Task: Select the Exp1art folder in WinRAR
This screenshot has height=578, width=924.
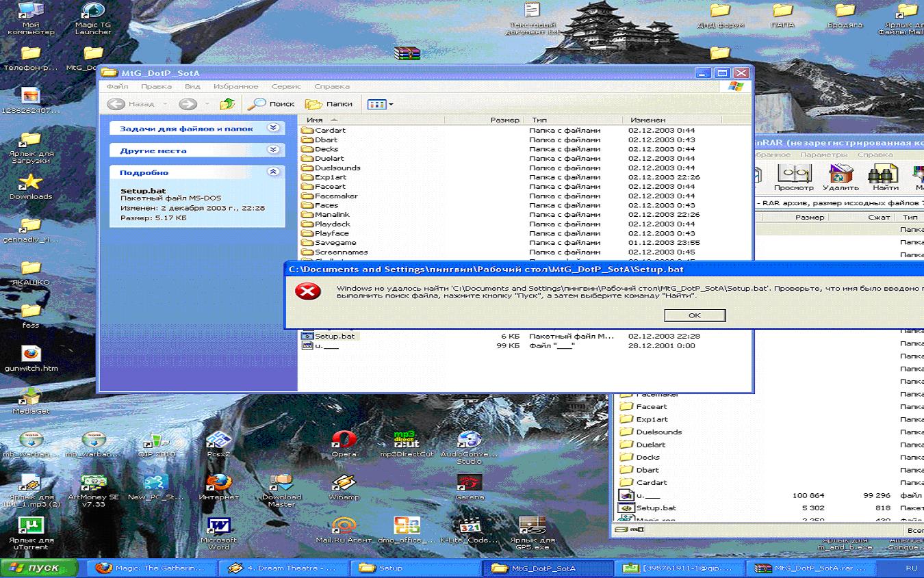Action: pyautogui.click(x=644, y=419)
